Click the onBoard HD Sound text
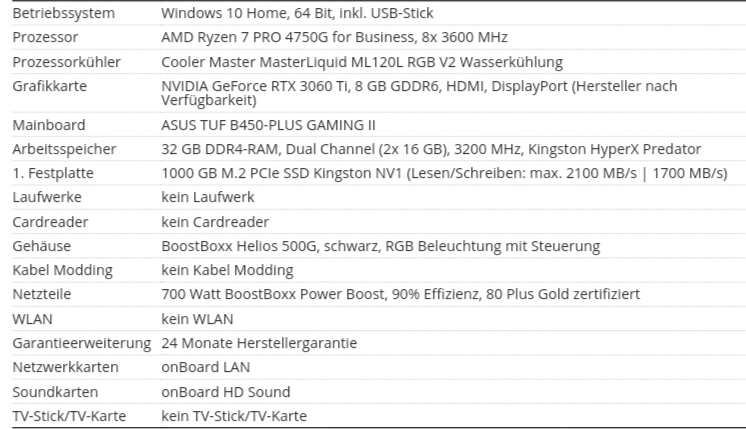746x429 pixels. pos(226,392)
